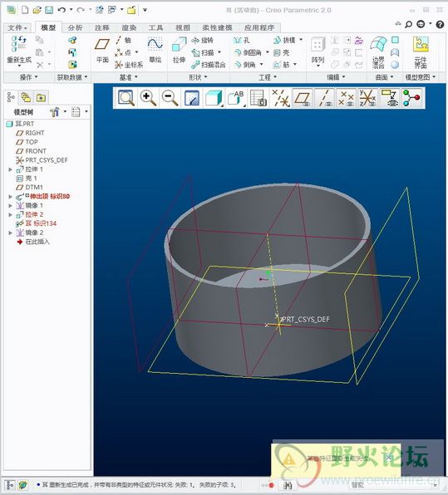Toggle point display in graphics toolbar

(346, 98)
